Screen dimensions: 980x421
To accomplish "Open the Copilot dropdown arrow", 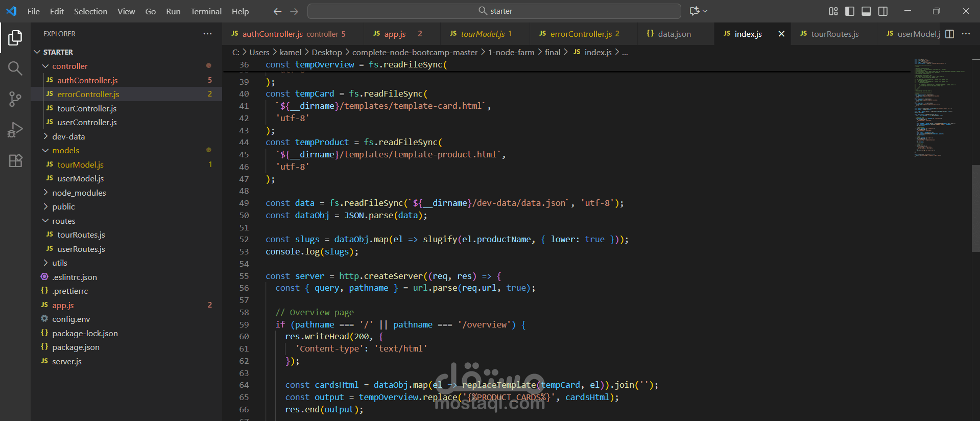I will [x=705, y=11].
